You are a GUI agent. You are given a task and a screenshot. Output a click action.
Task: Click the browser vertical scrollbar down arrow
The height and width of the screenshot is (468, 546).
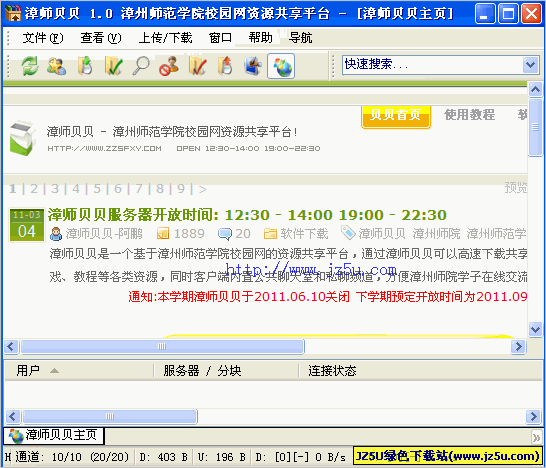pos(535,329)
